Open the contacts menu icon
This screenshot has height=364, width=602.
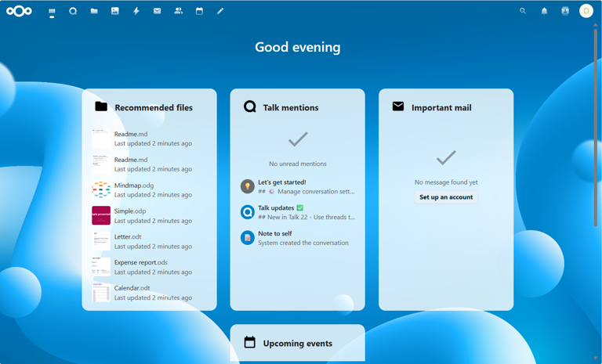click(565, 11)
